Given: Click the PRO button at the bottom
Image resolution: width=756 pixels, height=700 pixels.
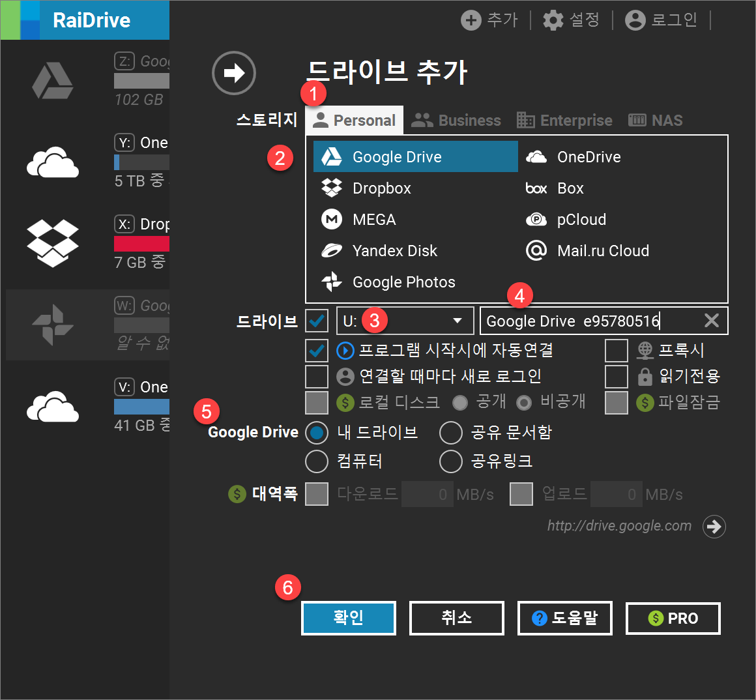Looking at the screenshot, I should [x=673, y=618].
